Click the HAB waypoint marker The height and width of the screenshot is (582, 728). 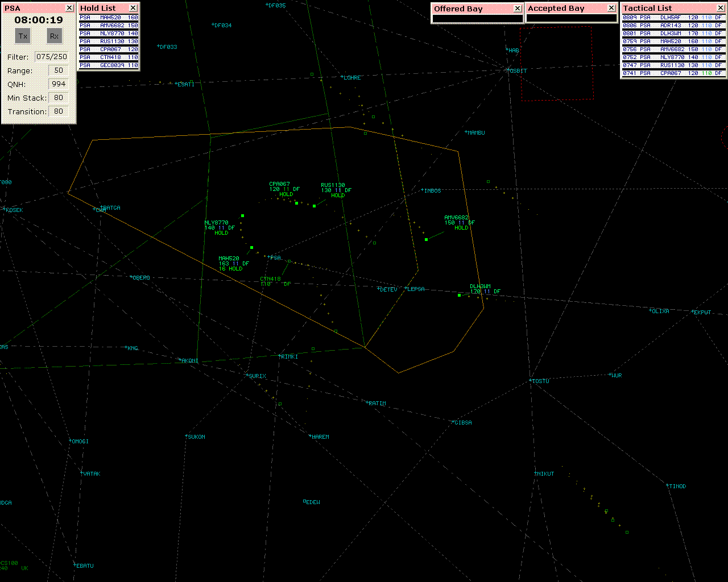pos(512,50)
